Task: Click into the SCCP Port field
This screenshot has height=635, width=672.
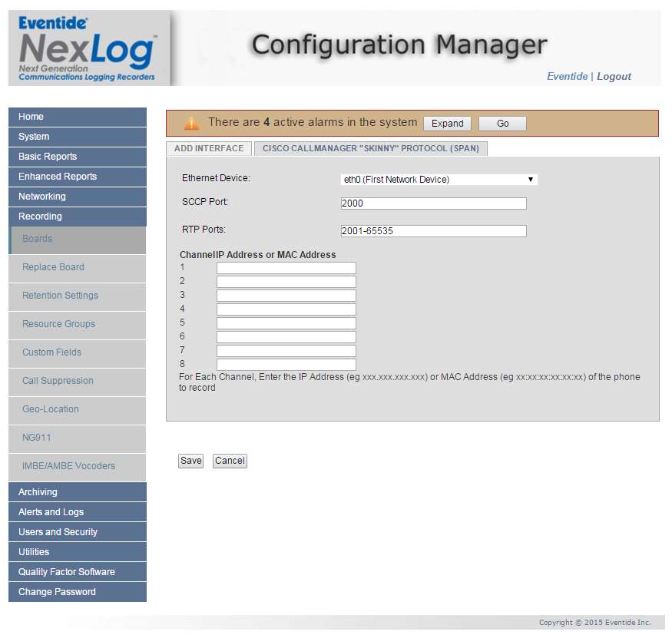Action: click(x=433, y=203)
